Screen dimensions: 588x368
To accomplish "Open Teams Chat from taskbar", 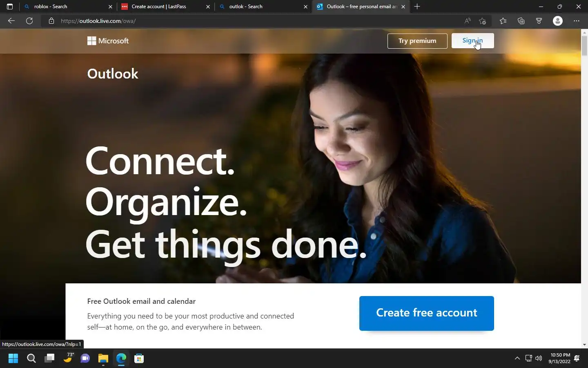I will pyautogui.click(x=85, y=359).
